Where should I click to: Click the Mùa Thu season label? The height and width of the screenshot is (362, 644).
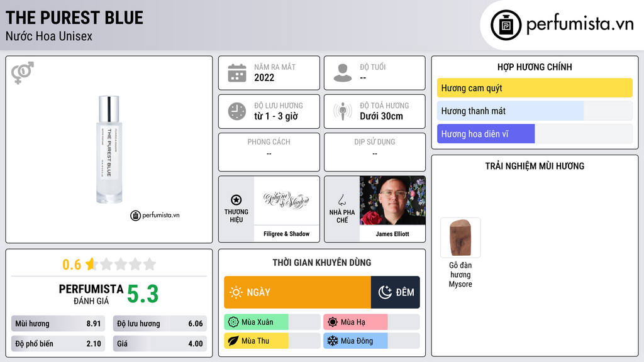(x=255, y=341)
